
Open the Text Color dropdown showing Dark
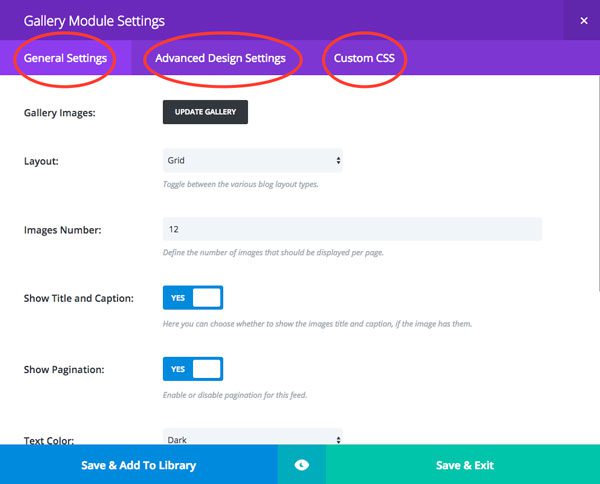[x=252, y=438]
